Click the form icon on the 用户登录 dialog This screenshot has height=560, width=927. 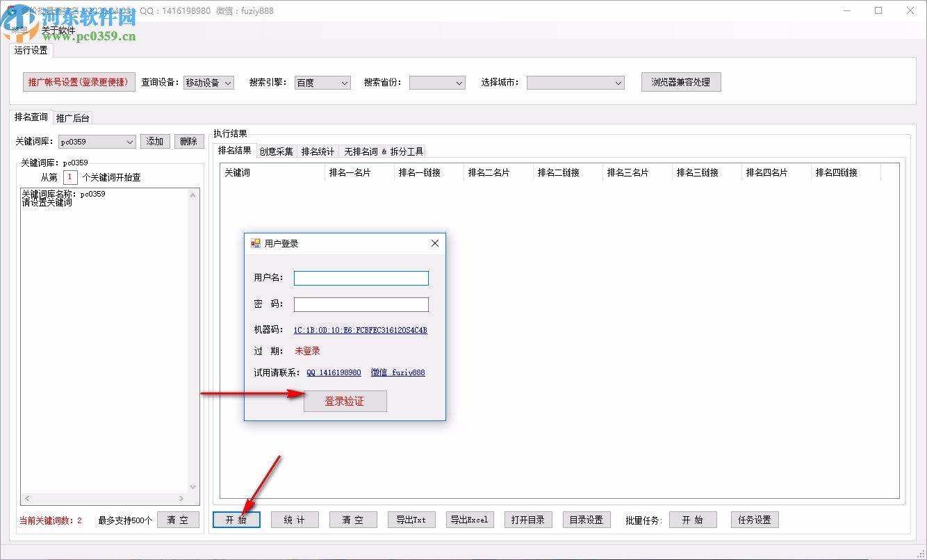coord(253,243)
